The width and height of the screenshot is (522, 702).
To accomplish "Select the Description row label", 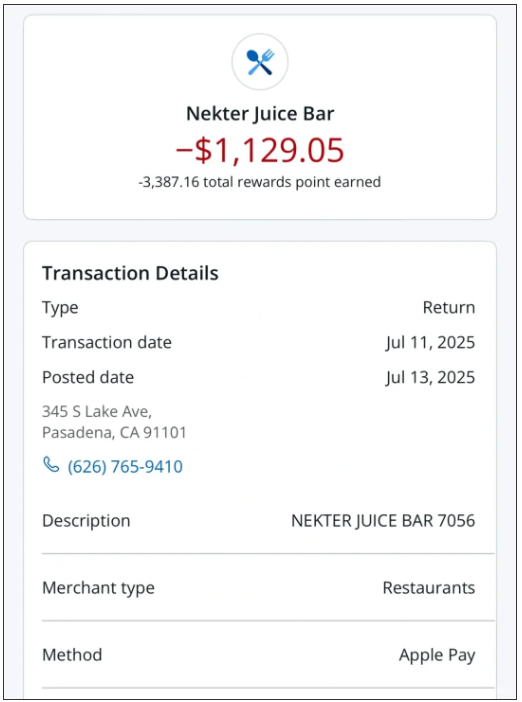I will click(x=86, y=521).
